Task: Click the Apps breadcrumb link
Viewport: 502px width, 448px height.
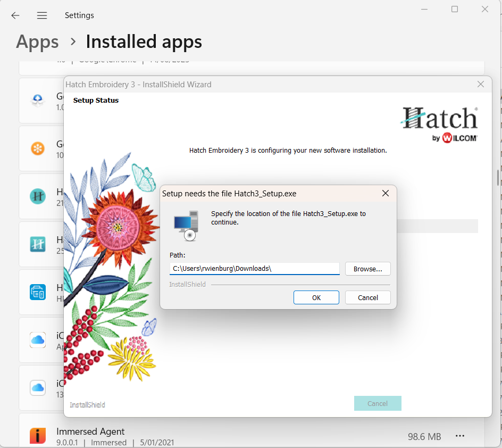Action: (x=37, y=42)
